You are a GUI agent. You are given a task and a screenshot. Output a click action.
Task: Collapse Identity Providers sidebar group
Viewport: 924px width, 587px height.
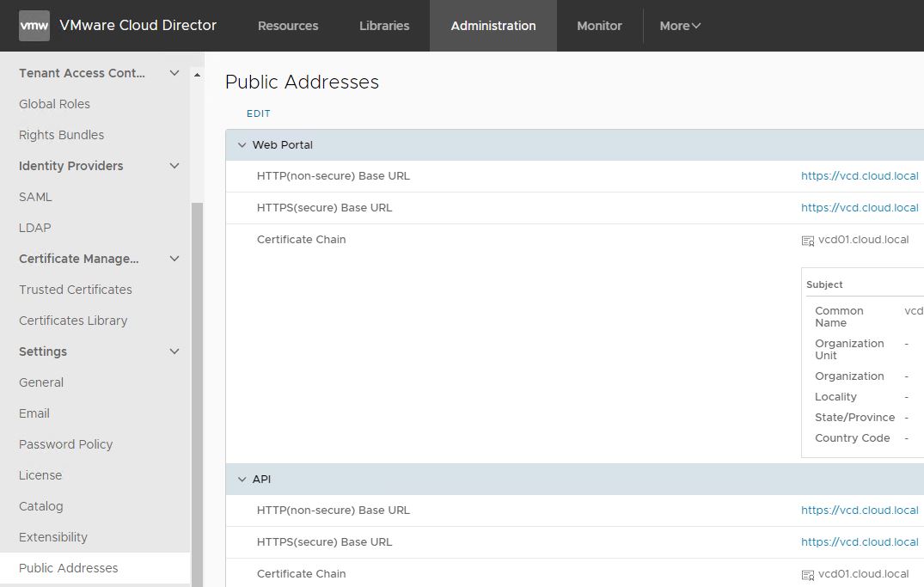click(174, 166)
